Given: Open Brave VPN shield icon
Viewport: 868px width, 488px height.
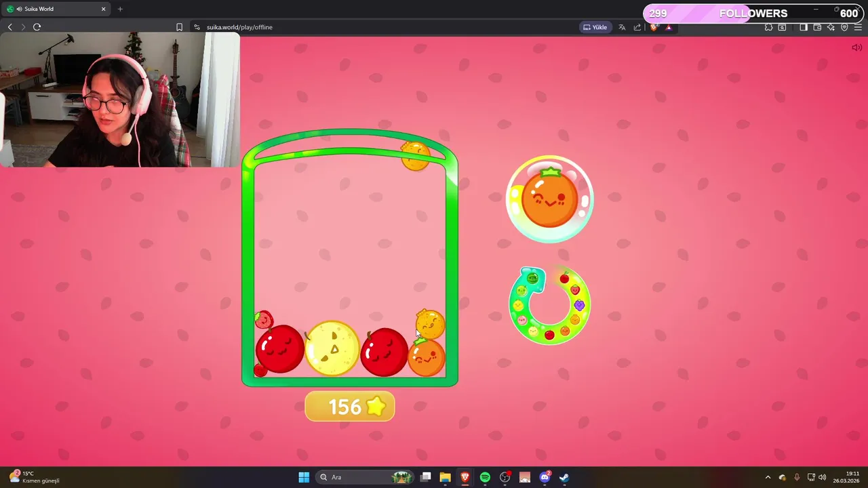Looking at the screenshot, I should point(844,27).
